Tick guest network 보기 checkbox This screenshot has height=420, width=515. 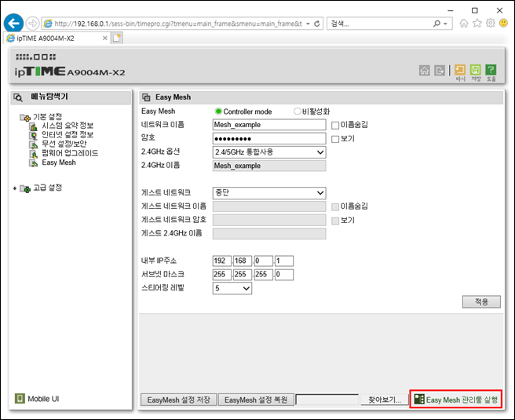coord(335,221)
